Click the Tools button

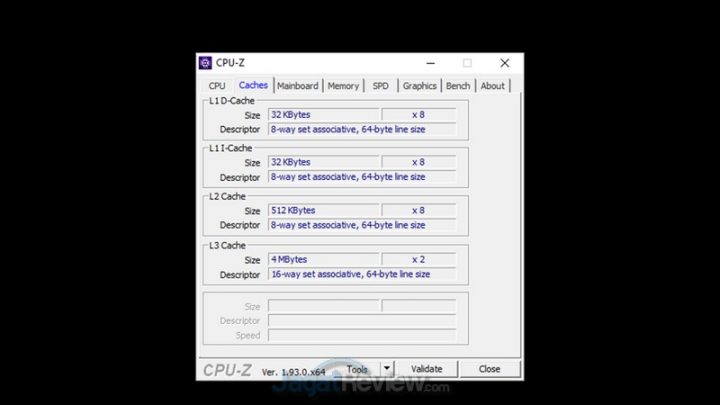357,369
